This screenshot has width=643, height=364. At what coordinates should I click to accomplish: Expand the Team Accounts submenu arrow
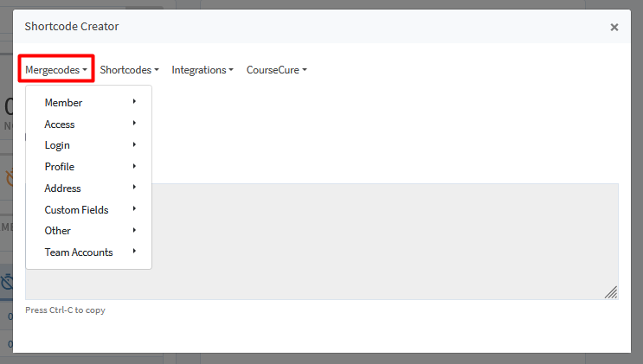pyautogui.click(x=134, y=251)
